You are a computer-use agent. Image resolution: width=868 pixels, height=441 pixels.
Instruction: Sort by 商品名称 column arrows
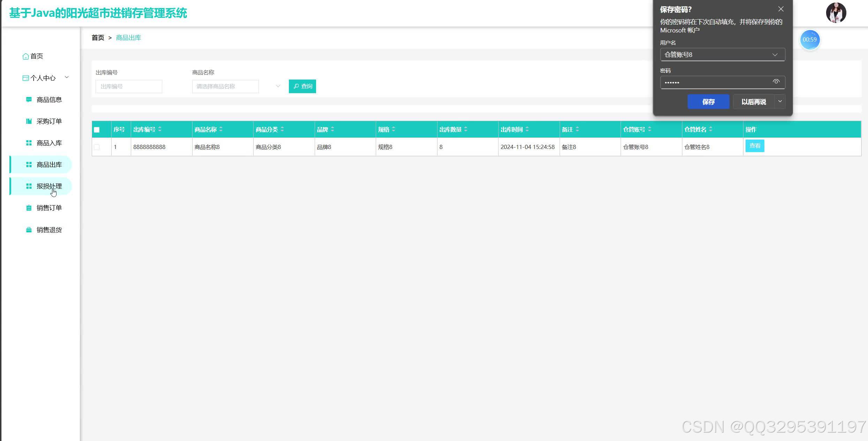coord(221,129)
